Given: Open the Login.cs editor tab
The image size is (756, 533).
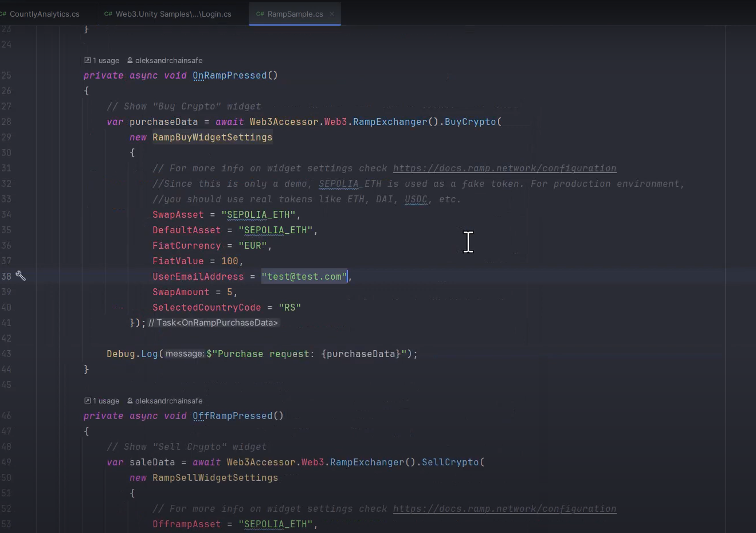Looking at the screenshot, I should pos(173,14).
